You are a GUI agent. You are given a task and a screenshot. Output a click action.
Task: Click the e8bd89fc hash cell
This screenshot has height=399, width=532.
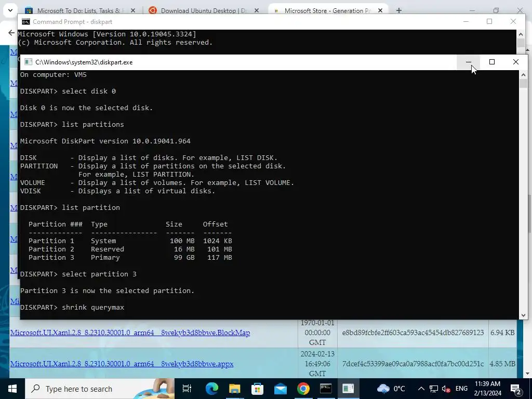413,332
